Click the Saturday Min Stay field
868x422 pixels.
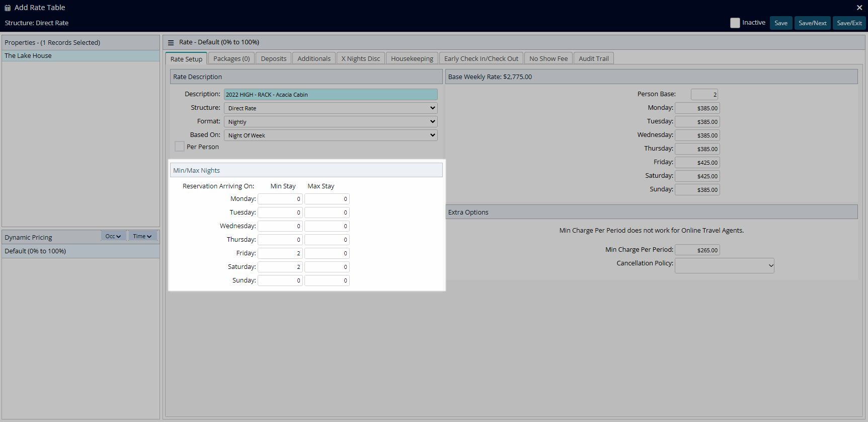[280, 267]
